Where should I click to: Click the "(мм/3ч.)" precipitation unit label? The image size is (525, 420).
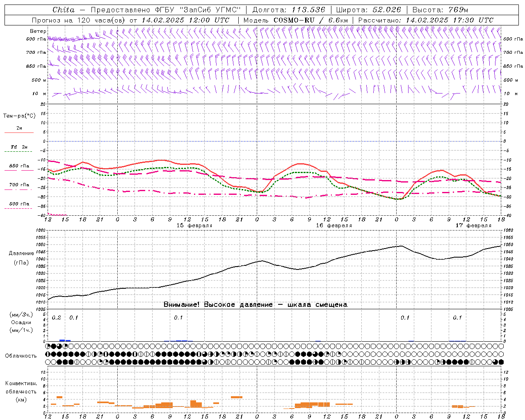21,315
